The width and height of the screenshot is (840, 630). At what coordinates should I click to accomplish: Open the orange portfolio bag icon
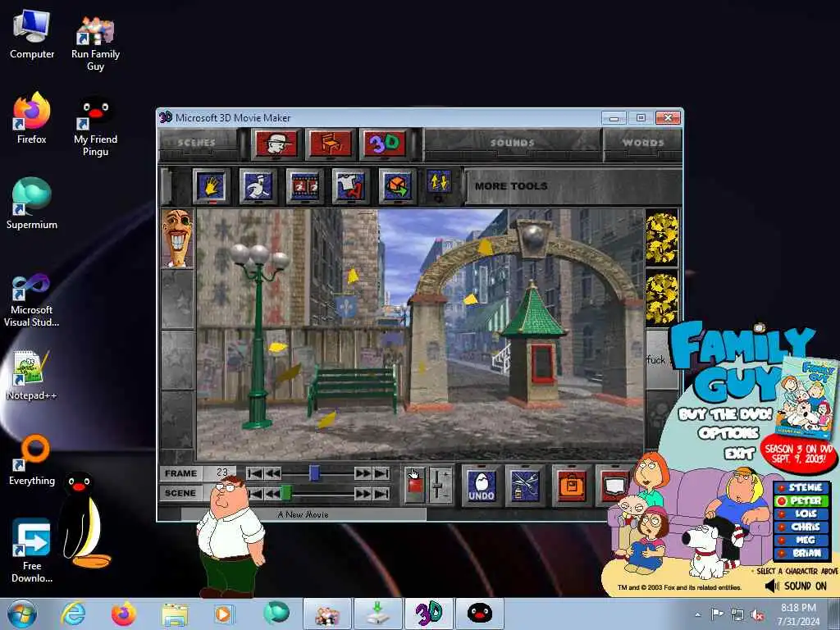[x=571, y=486]
